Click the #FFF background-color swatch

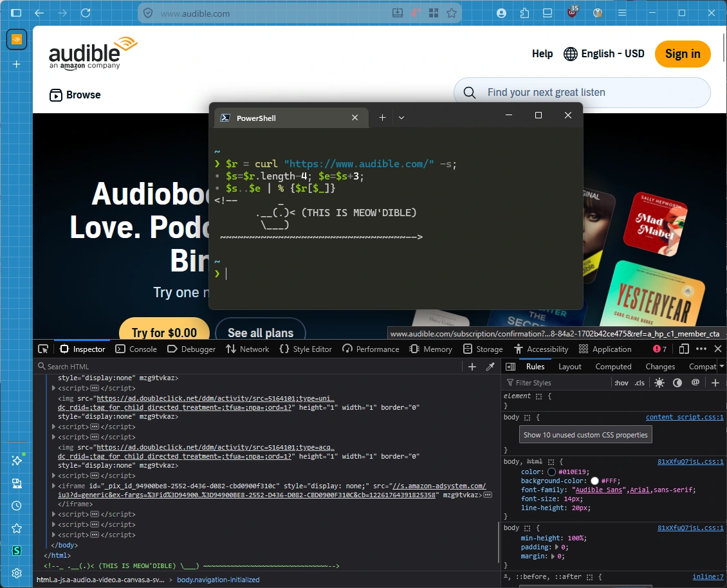click(x=594, y=481)
